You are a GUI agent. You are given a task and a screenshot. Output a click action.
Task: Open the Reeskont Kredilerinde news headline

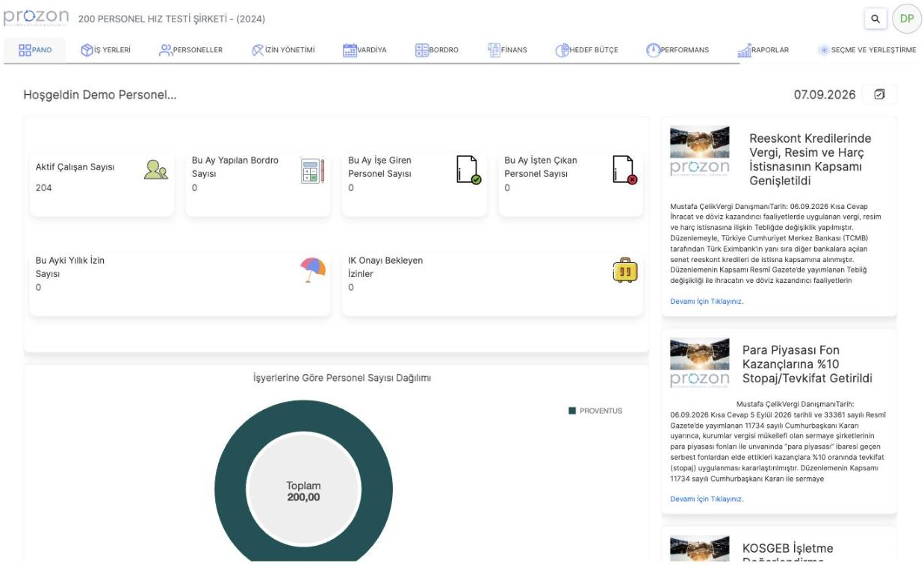(x=810, y=160)
